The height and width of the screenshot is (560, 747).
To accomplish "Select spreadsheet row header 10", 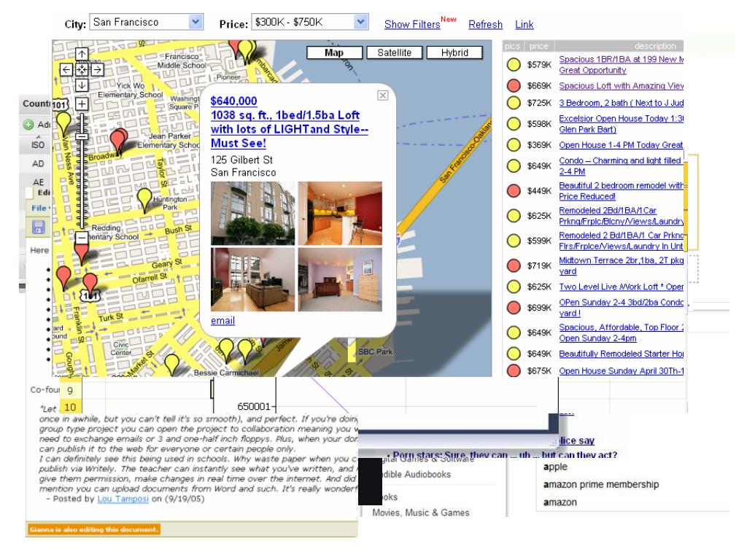I will [x=71, y=407].
